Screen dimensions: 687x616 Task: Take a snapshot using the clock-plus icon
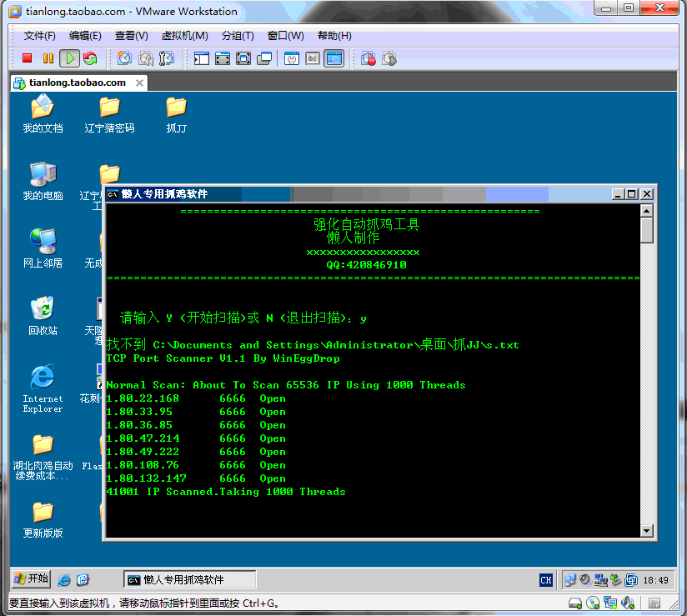coord(124,58)
